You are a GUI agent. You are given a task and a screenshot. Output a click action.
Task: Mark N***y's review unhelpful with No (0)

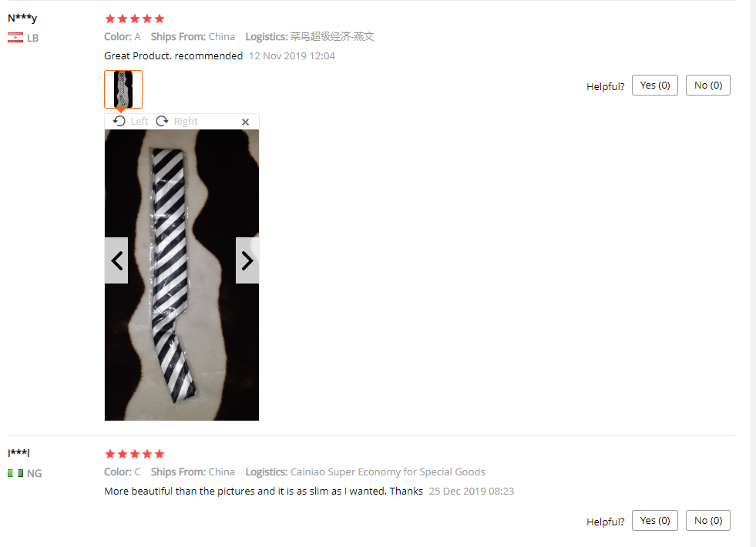pos(707,86)
